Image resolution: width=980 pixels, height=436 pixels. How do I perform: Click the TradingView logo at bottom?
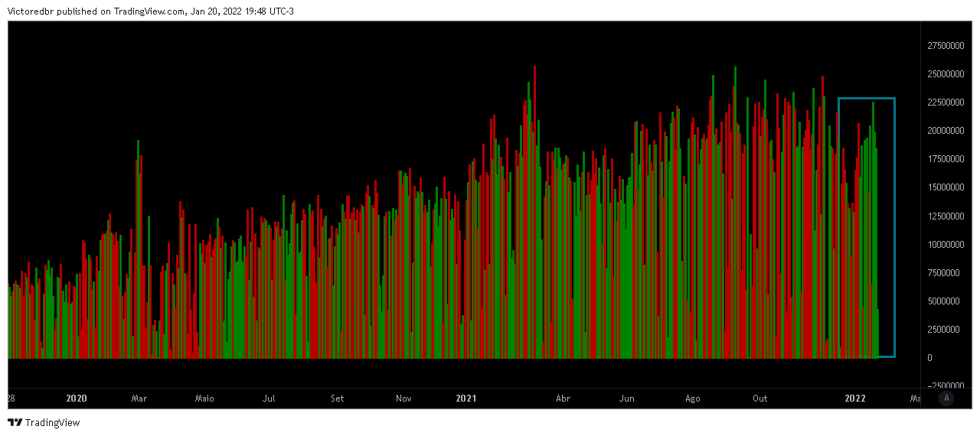[44, 422]
